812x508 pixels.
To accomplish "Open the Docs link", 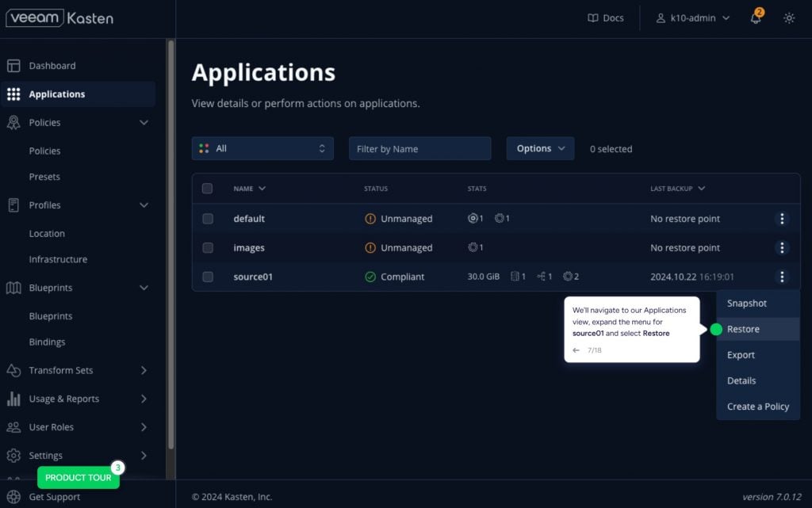I will click(605, 18).
